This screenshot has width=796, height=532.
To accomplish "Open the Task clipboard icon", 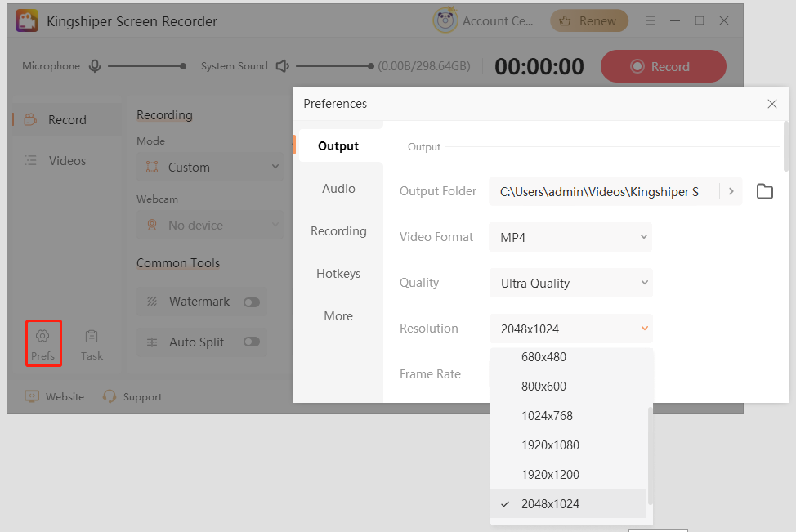I will [92, 336].
